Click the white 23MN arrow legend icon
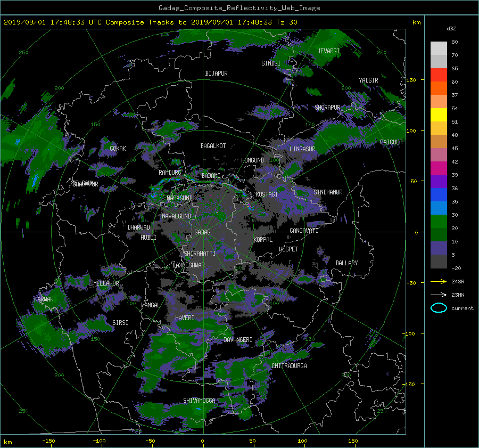The height and width of the screenshot is (448, 479). point(439,295)
